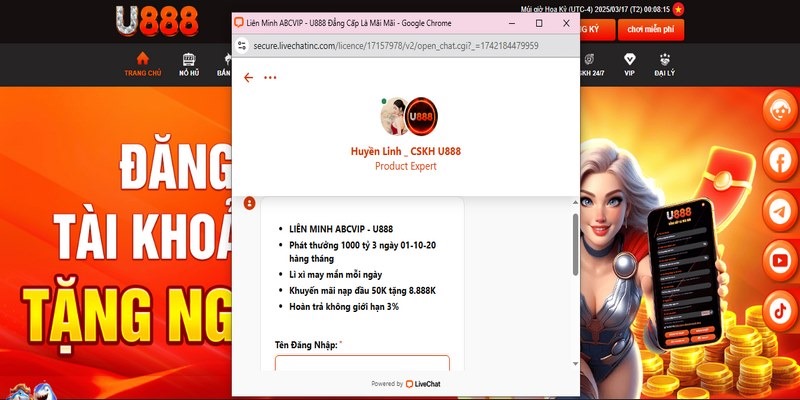Open the VIP menu item
Screen dimensions: 800x400
click(x=630, y=65)
